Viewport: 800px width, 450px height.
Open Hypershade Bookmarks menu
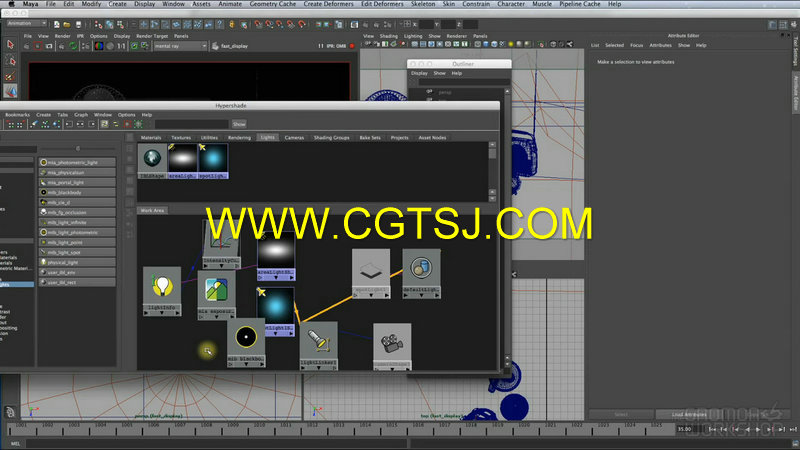click(17, 115)
